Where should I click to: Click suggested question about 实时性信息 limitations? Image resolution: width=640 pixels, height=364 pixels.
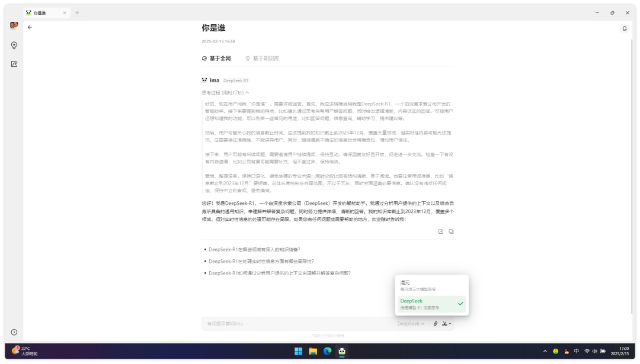[x=261, y=261]
